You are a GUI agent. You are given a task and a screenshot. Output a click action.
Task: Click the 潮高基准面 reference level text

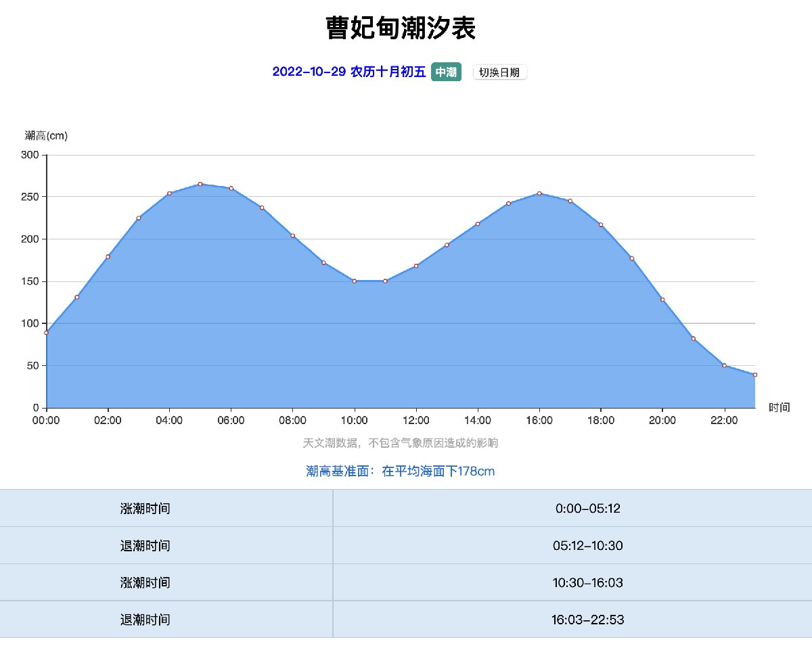coord(400,471)
